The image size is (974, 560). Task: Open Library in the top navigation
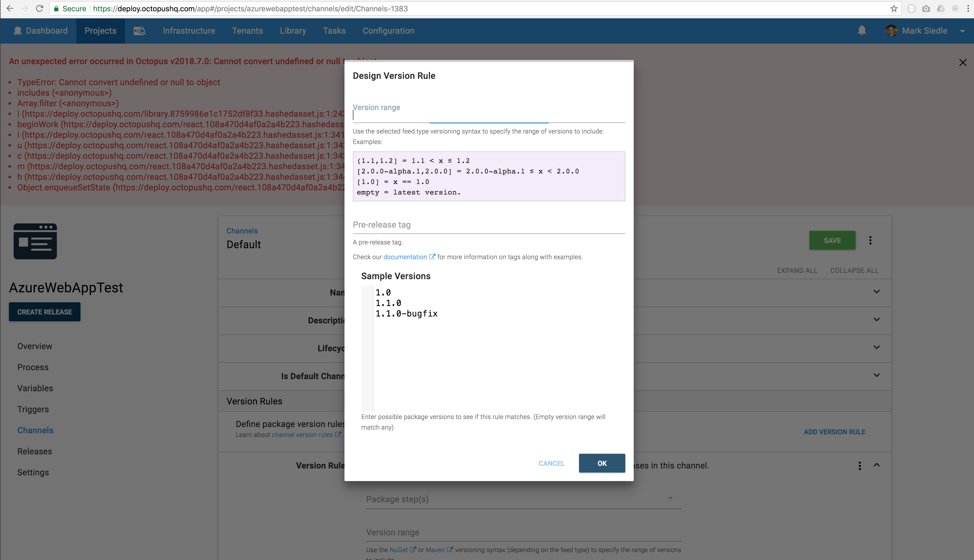pos(293,31)
